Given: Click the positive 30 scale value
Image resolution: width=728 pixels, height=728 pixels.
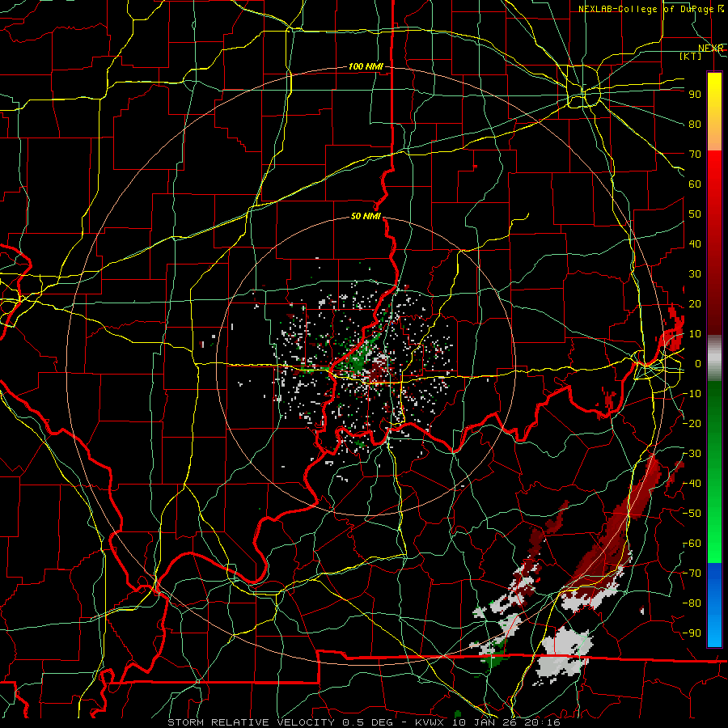Looking at the screenshot, I should pos(695,274).
